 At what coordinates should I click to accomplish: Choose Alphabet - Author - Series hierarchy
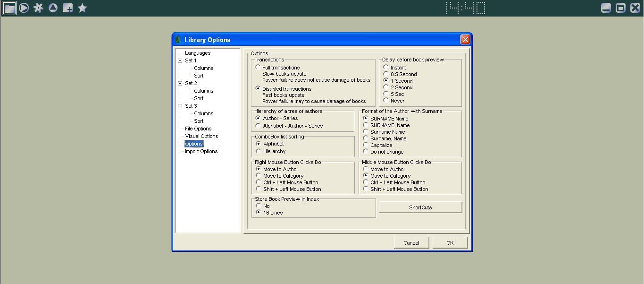tap(258, 126)
